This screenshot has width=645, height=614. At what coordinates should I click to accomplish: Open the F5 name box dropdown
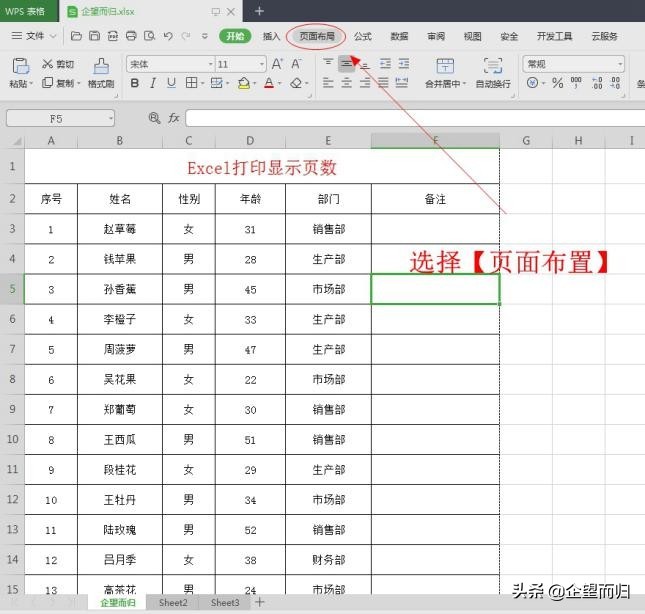tap(110, 118)
